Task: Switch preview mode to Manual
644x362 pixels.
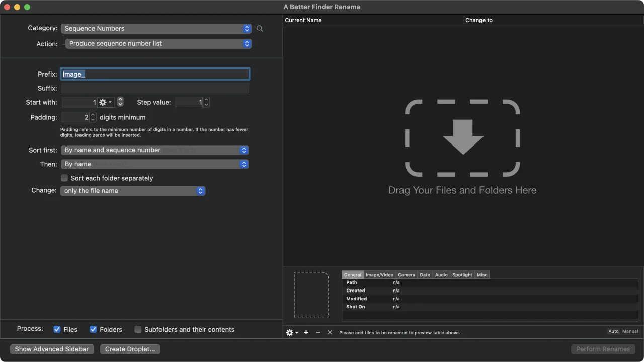Action: [630, 331]
